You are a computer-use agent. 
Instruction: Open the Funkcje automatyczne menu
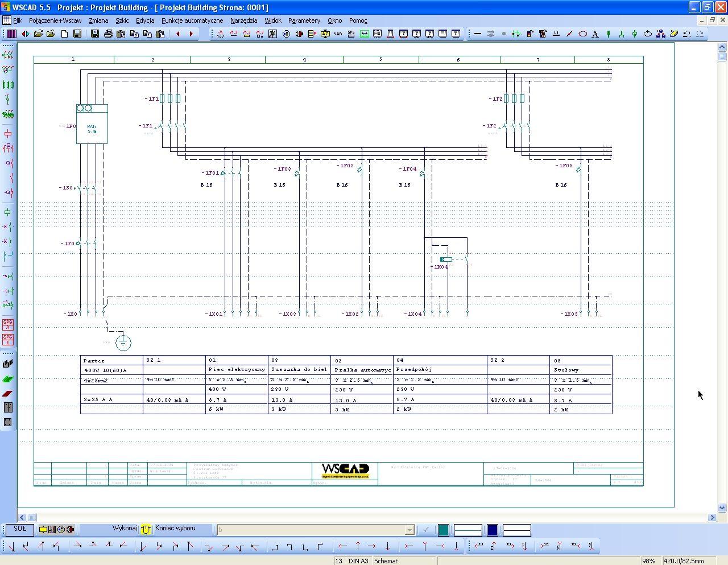click(192, 20)
